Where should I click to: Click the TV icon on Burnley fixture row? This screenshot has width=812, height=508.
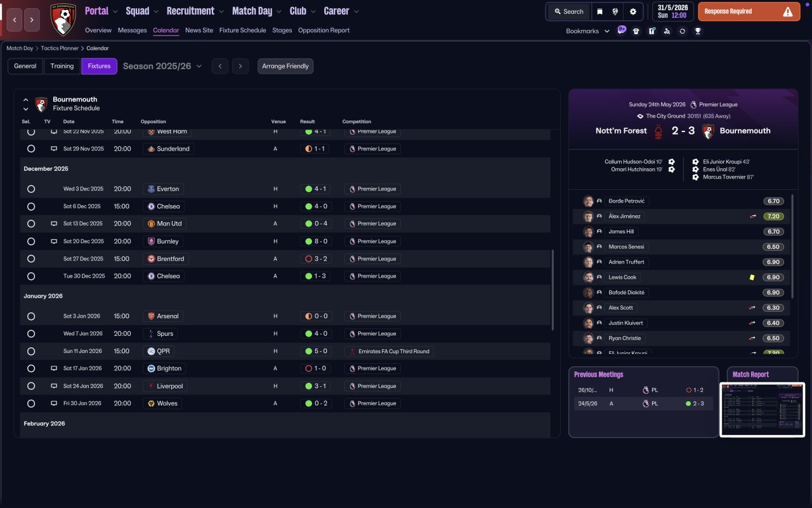(54, 241)
